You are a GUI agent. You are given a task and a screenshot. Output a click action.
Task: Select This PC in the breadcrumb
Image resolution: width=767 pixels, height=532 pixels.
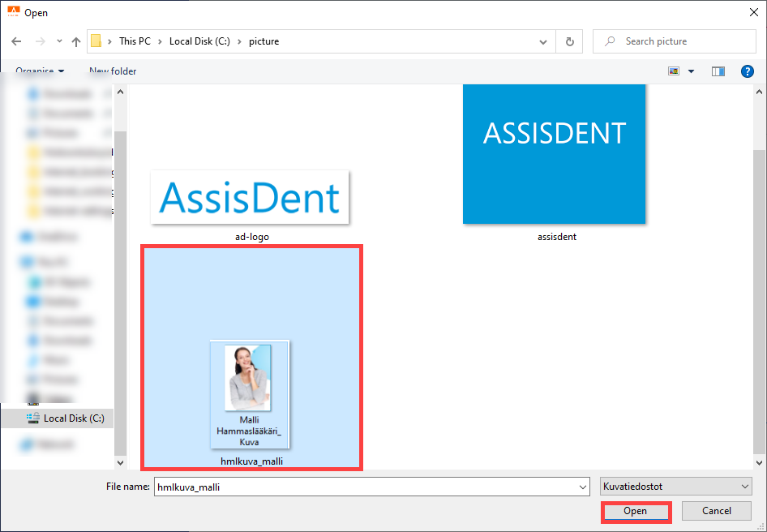tap(135, 41)
